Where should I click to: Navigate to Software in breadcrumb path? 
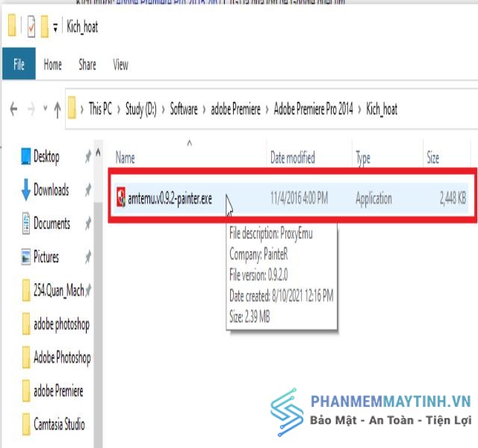[x=184, y=109]
